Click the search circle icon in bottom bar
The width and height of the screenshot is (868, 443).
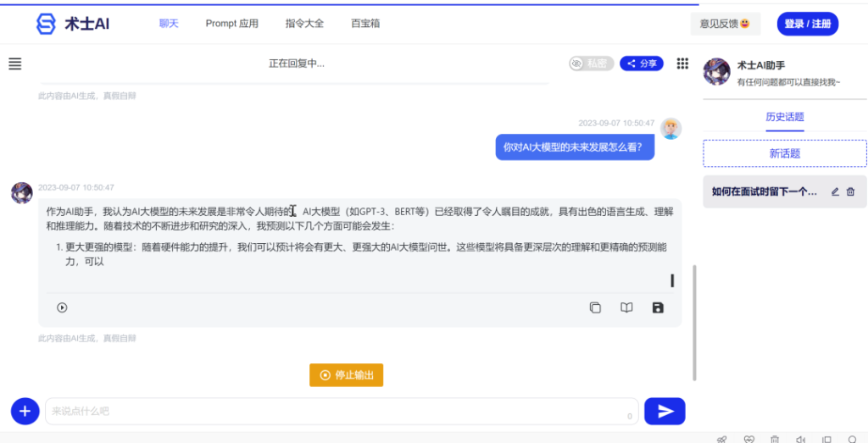[853, 440]
